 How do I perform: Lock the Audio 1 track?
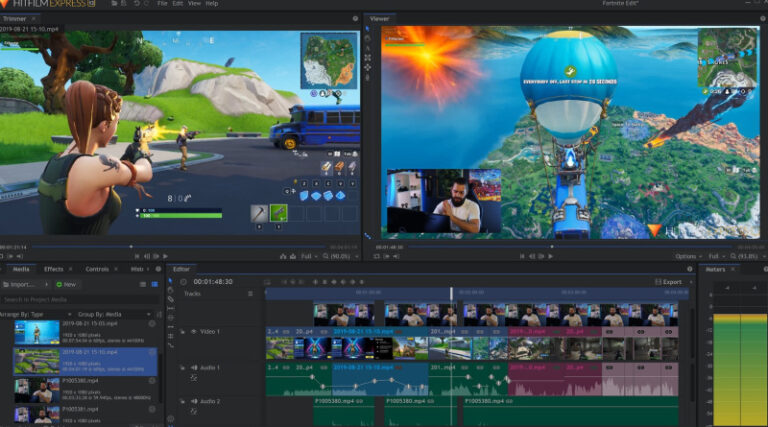[183, 367]
